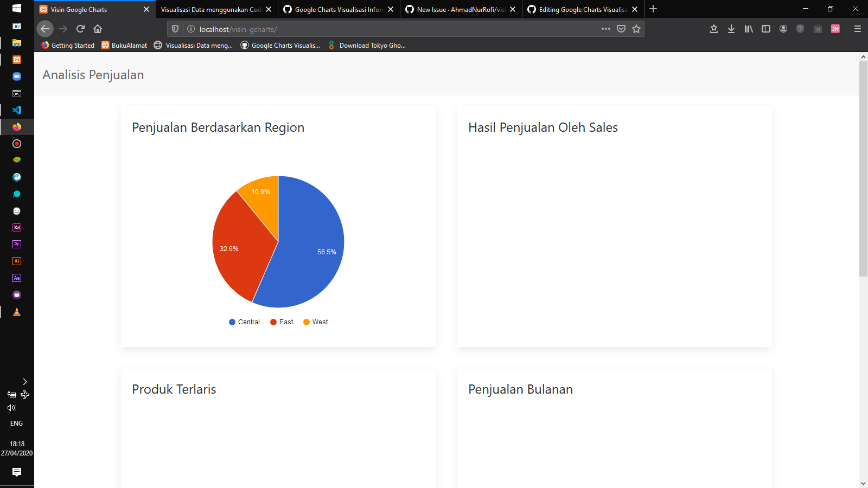Expand hidden tray icons chevron
Screen dimensions: 868x488
(x=24, y=382)
